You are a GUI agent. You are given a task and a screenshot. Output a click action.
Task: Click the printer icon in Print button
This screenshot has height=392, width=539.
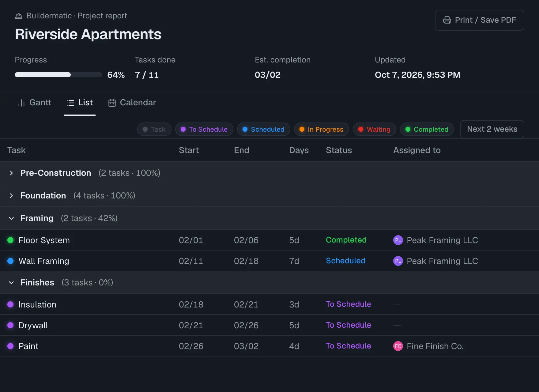click(447, 20)
